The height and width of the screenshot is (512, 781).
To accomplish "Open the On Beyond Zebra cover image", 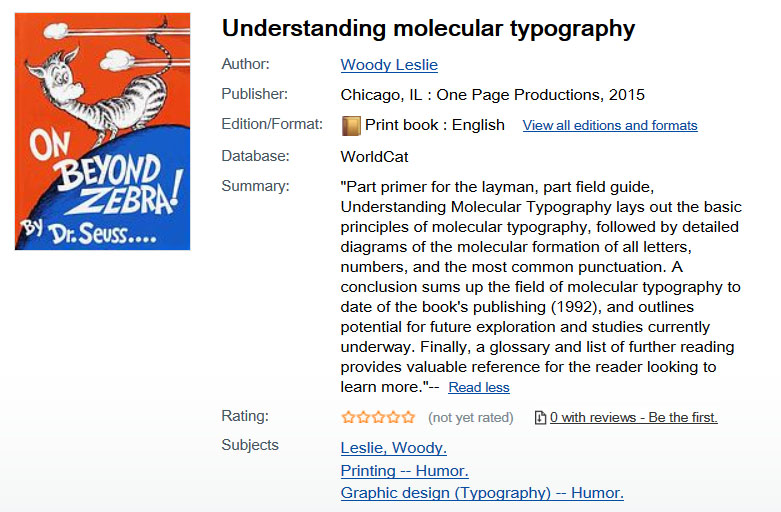I will tap(103, 131).
